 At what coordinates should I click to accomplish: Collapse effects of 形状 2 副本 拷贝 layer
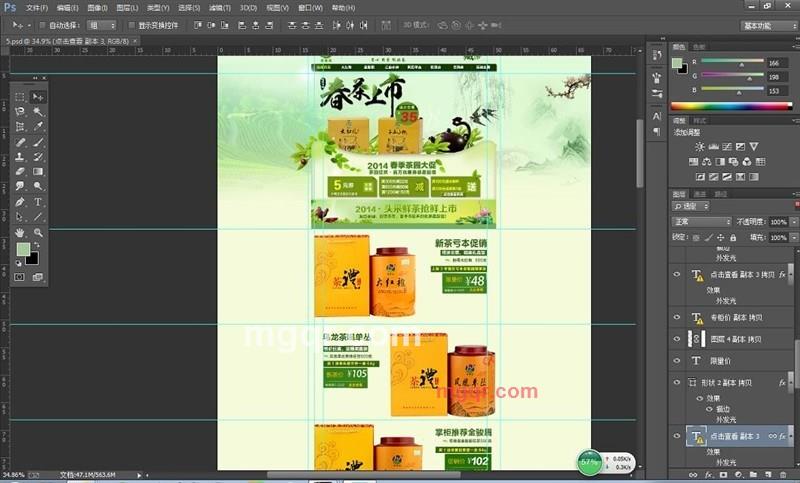(x=790, y=383)
